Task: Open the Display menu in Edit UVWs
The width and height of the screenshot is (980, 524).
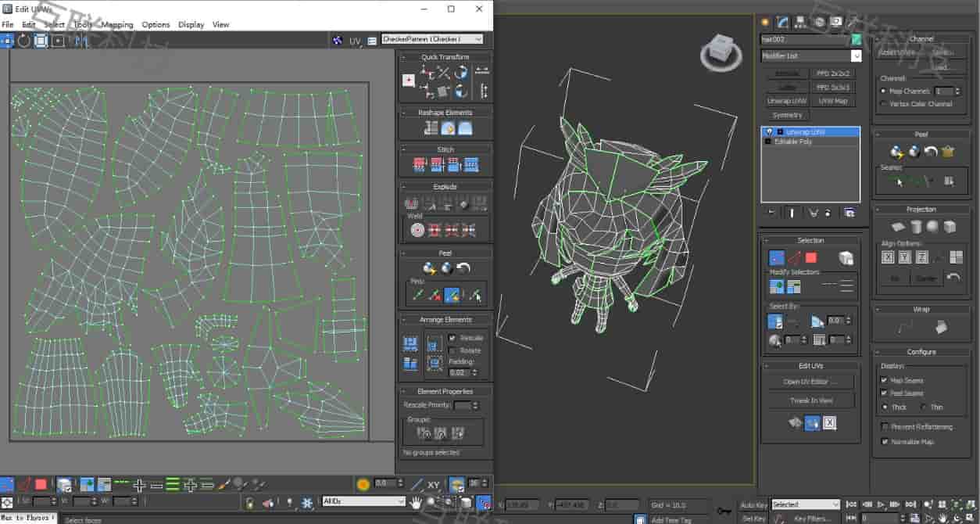Action: (191, 25)
